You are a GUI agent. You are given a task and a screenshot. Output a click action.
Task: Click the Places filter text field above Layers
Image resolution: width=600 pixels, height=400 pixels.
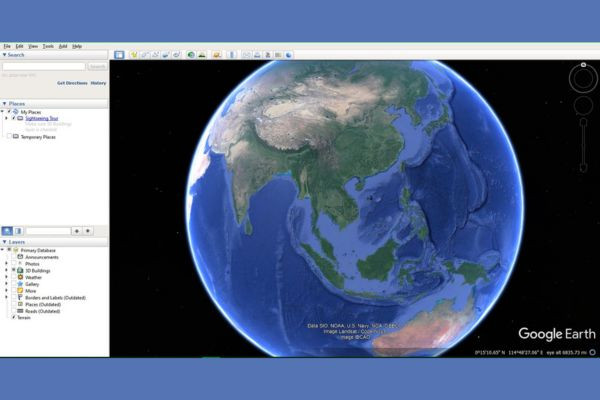(x=48, y=231)
